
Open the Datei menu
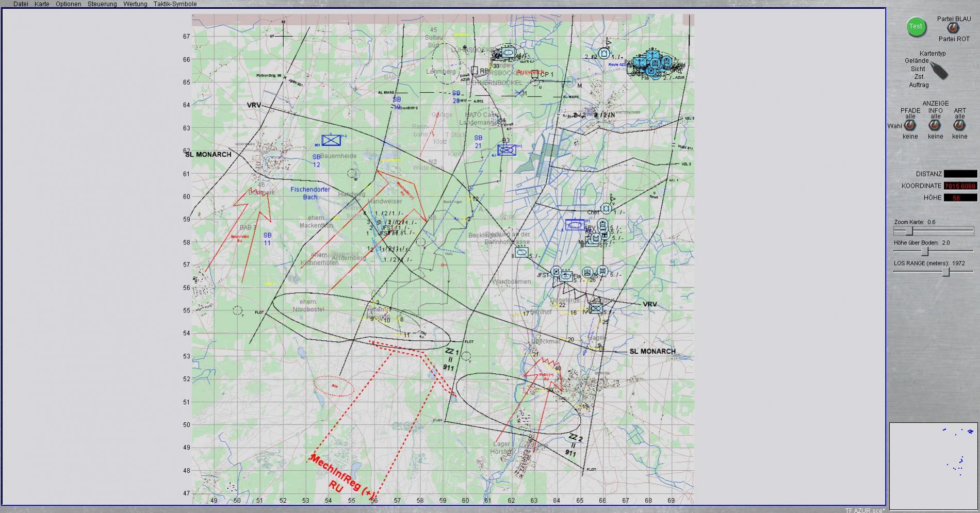click(21, 4)
